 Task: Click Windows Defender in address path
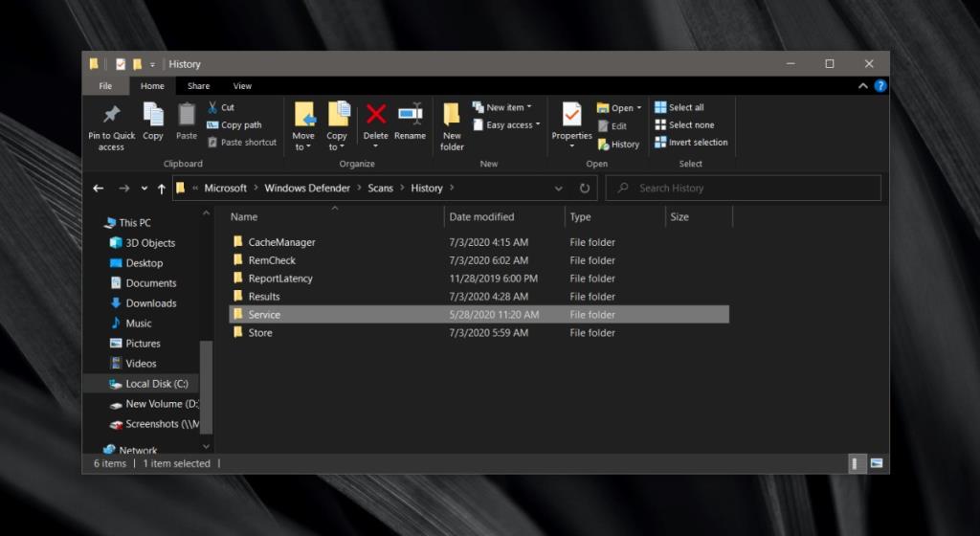pos(307,188)
